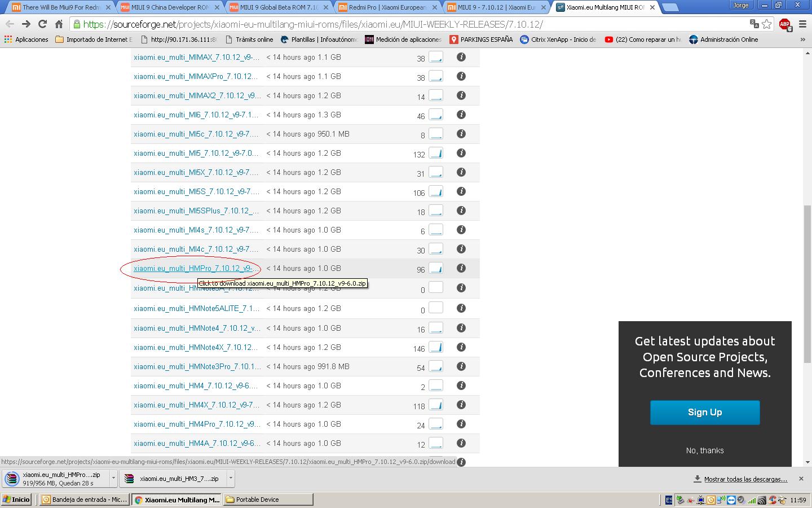The image size is (812, 508).
Task: Open the in-progress xiaomi.eu_multi_HMPro download item
Action: 55,478
